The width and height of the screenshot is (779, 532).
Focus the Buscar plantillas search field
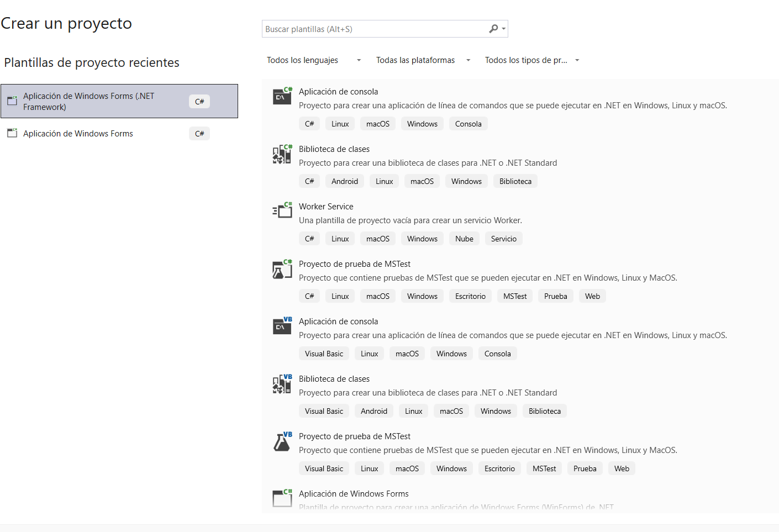375,29
